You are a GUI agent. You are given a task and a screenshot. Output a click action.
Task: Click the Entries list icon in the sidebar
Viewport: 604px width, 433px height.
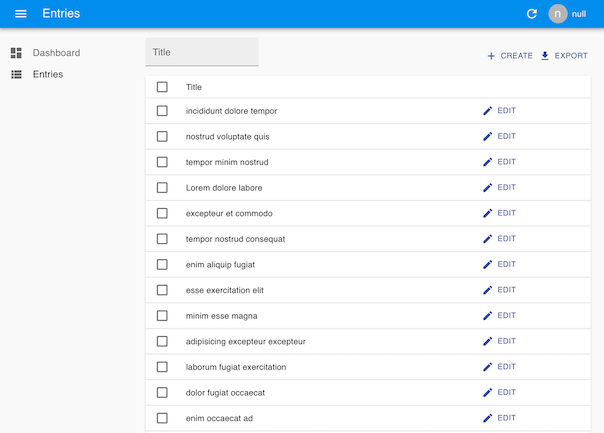pyautogui.click(x=16, y=74)
